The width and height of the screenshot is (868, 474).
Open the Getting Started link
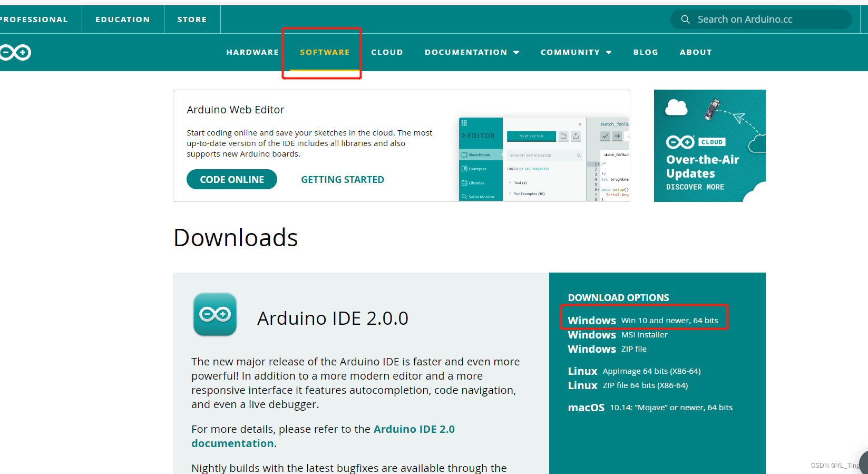pos(343,180)
